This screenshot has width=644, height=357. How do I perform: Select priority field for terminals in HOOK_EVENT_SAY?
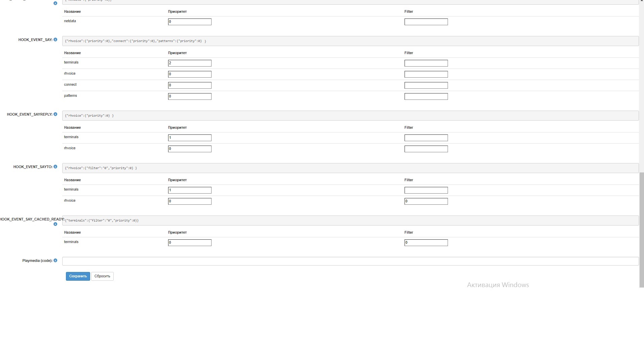click(190, 63)
